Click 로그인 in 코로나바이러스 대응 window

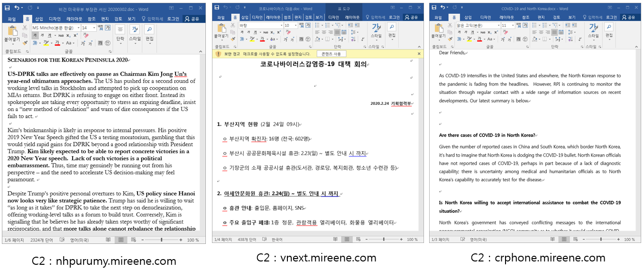(394, 17)
